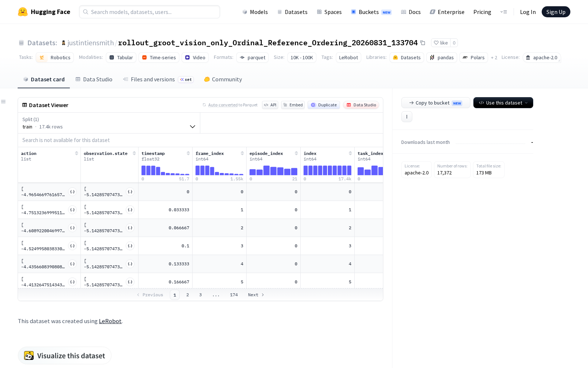Expand observation.state JSON in the 0.133333 row
Image resolution: width=588 pixels, height=368 pixels.
point(130,264)
